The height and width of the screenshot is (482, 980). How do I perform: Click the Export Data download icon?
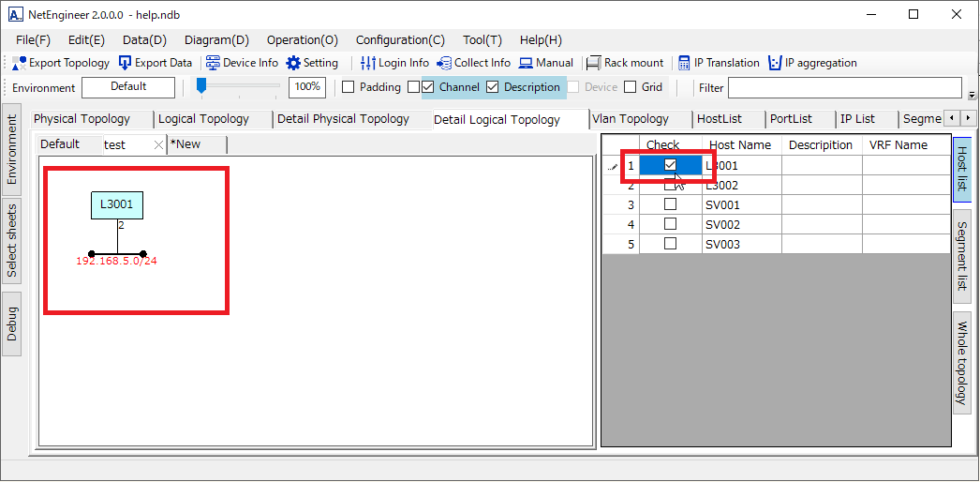(x=126, y=63)
